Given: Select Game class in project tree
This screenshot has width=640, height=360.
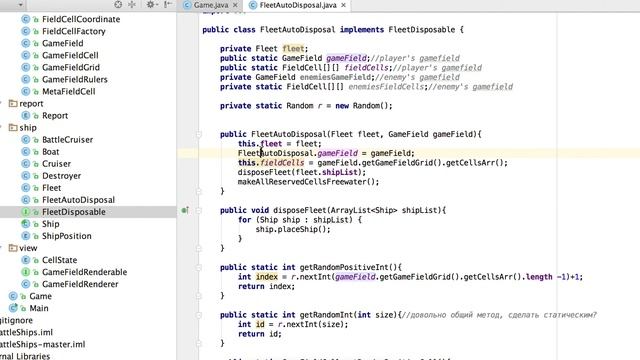Looking at the screenshot, I should point(40,296).
